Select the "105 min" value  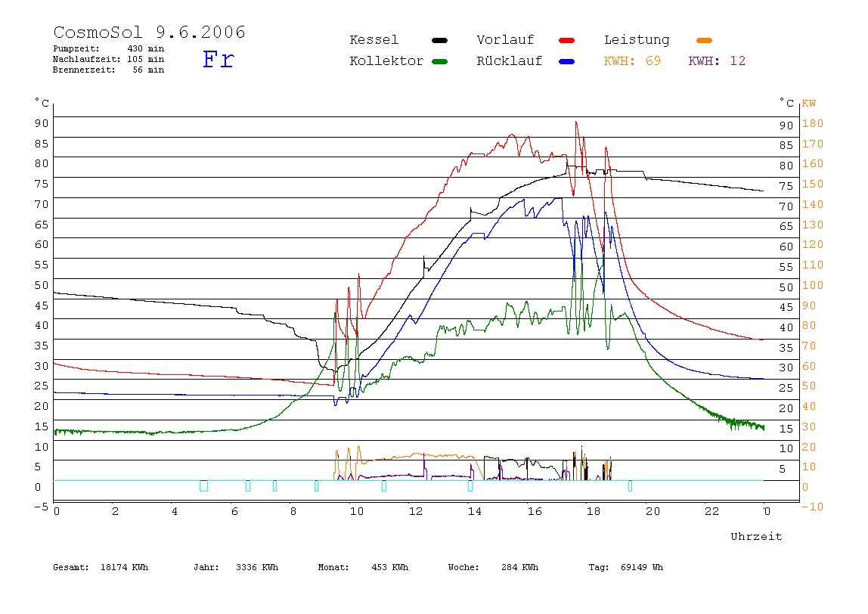(x=146, y=59)
